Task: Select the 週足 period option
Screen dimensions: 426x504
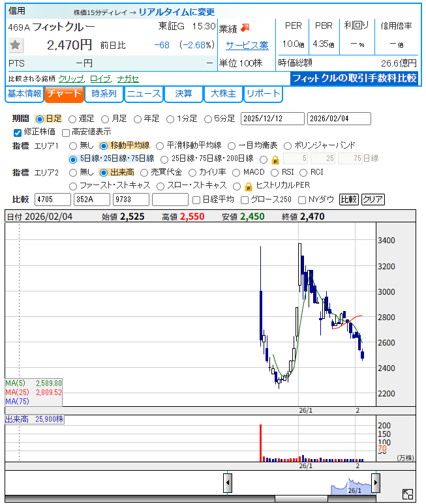Action: tap(72, 119)
